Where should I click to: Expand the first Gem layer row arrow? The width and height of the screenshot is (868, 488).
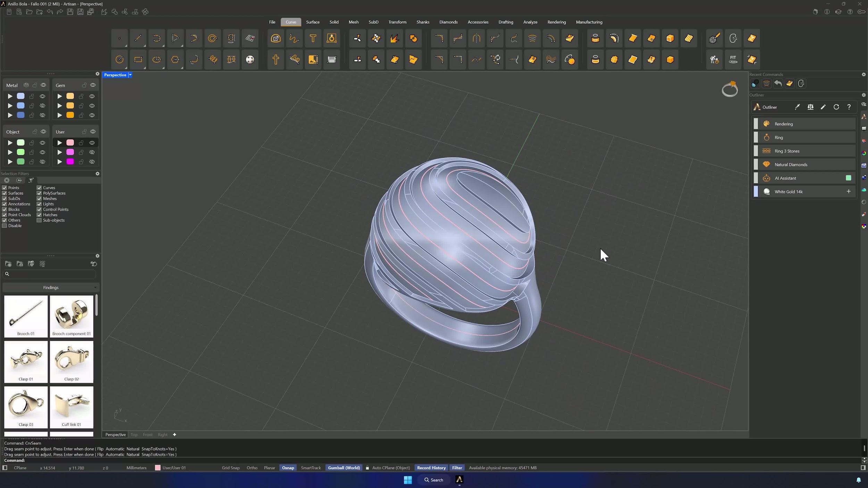[x=60, y=96]
